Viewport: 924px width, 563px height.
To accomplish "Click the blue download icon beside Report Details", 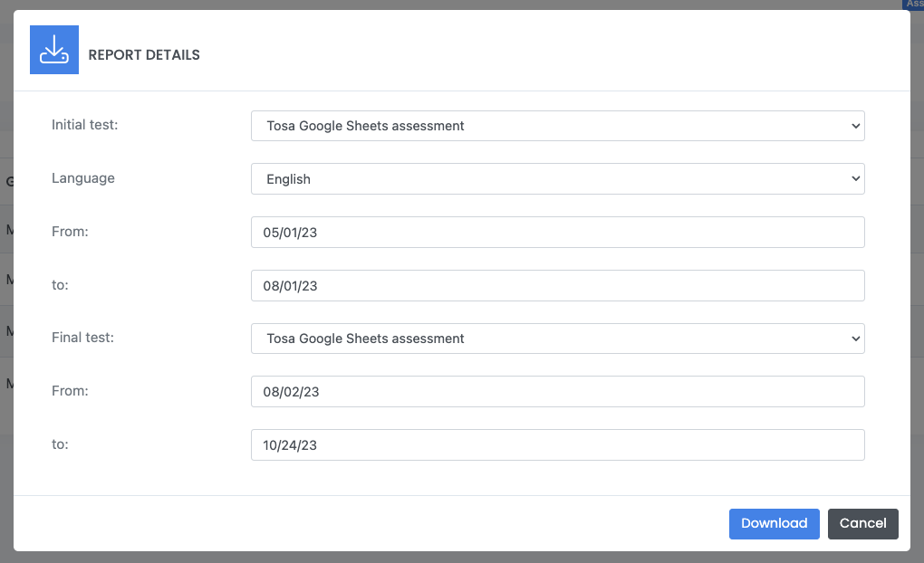I will click(x=54, y=50).
